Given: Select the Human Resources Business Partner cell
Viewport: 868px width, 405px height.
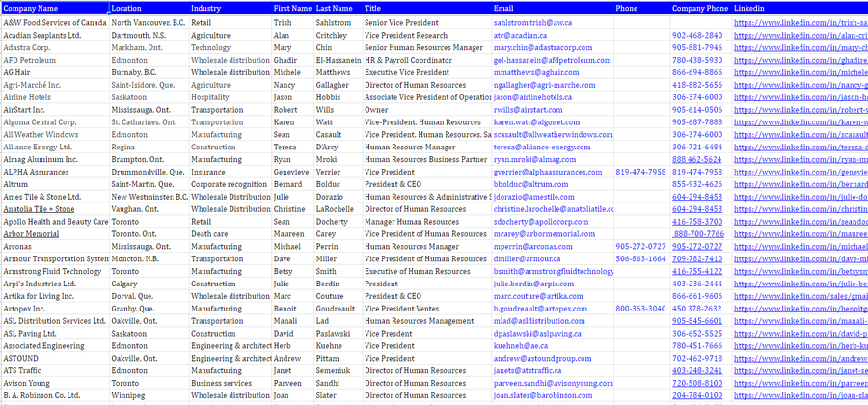Looking at the screenshot, I should click(x=427, y=160).
